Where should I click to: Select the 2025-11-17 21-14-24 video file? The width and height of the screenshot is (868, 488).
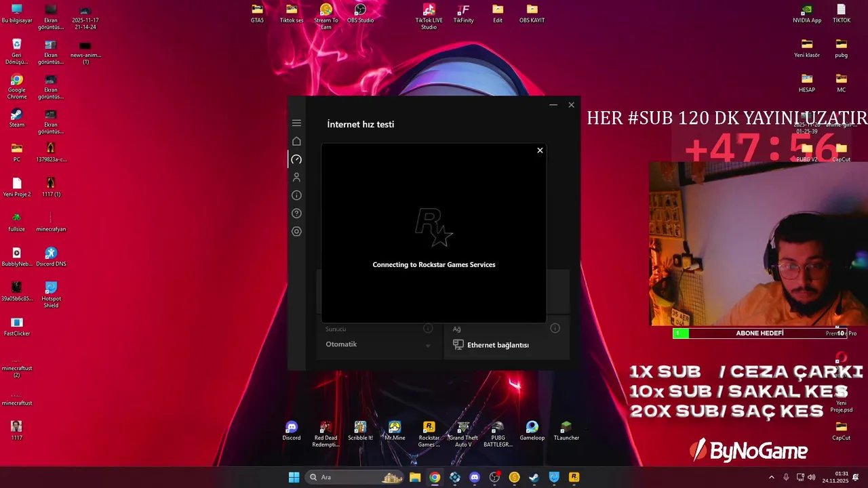click(x=85, y=16)
